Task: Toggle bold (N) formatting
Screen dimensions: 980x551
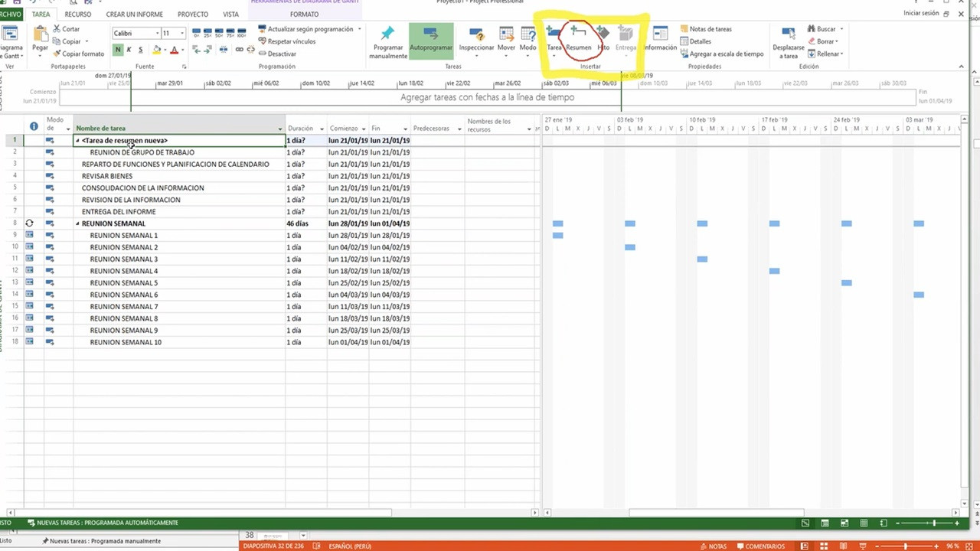Action: pyautogui.click(x=118, y=50)
